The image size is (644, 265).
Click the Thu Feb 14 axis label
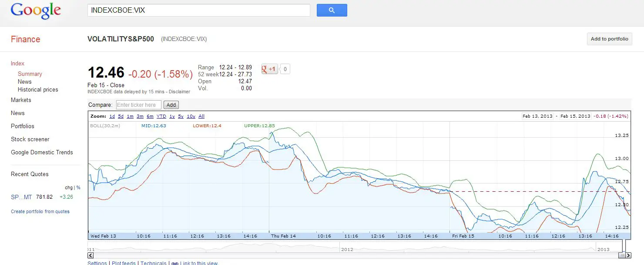(283, 236)
